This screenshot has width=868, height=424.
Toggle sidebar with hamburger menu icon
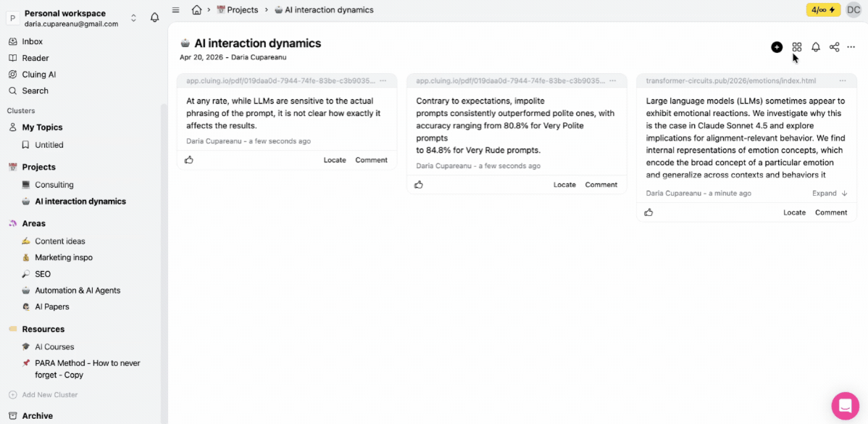[175, 10]
